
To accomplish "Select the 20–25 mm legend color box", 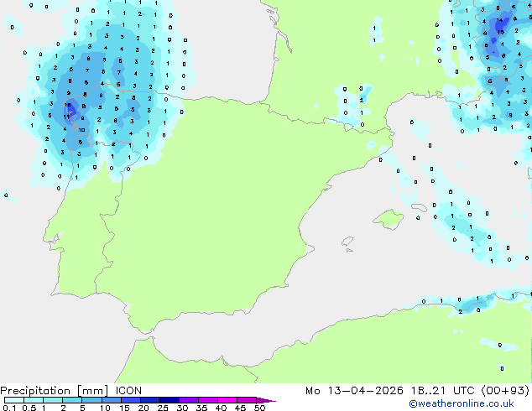I will (149, 400).
